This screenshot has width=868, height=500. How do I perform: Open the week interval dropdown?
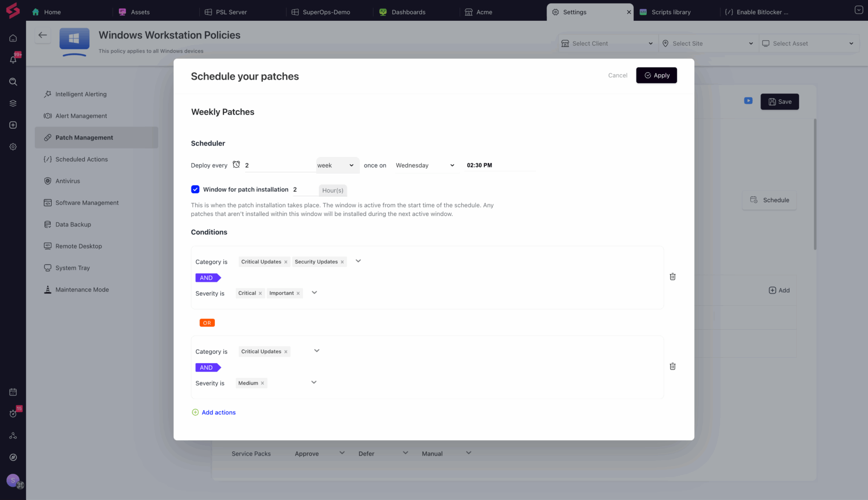(337, 165)
